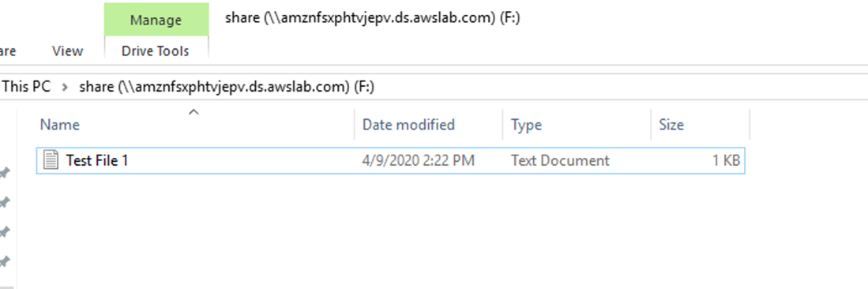Click the Test File 1 text document icon
This screenshot has width=868, height=289.
51,160
